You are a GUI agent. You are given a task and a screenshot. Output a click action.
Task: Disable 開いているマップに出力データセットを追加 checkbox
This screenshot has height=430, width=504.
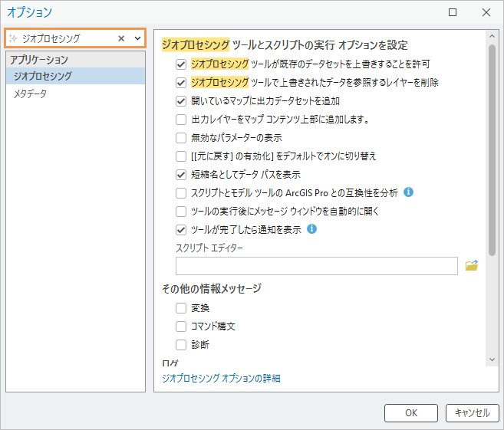coord(181,100)
